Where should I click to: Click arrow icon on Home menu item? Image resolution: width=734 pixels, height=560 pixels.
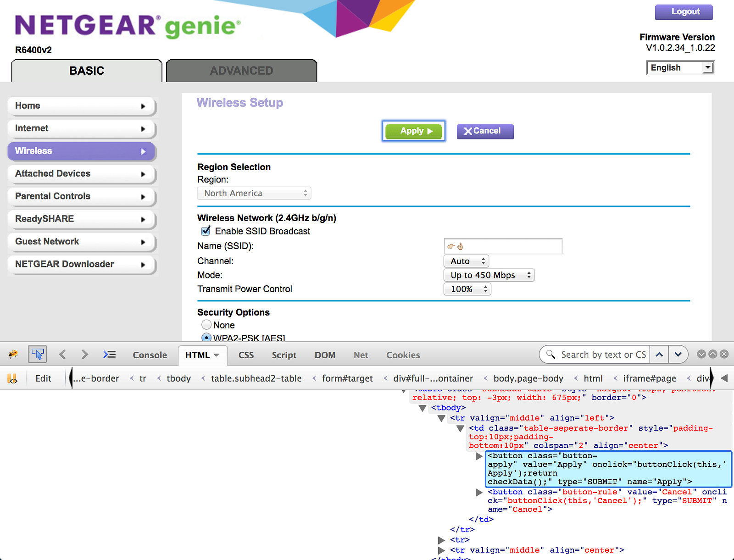point(143,106)
